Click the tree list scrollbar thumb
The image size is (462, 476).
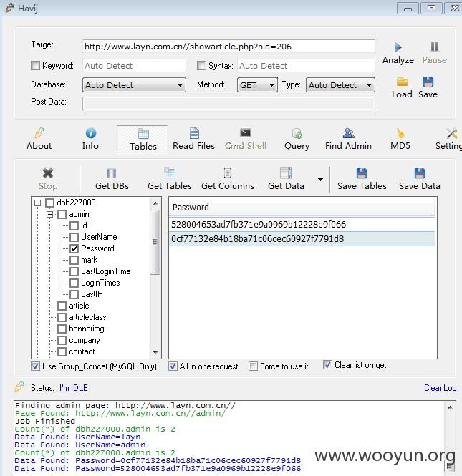(x=155, y=242)
